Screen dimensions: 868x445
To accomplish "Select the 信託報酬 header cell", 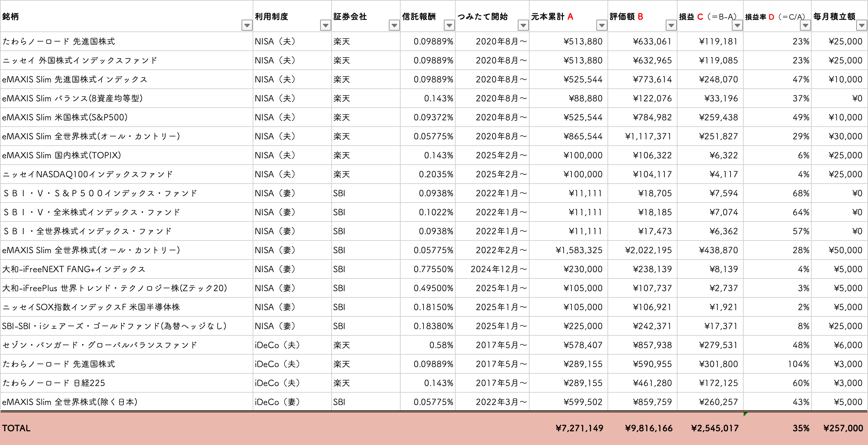I will pos(427,16).
